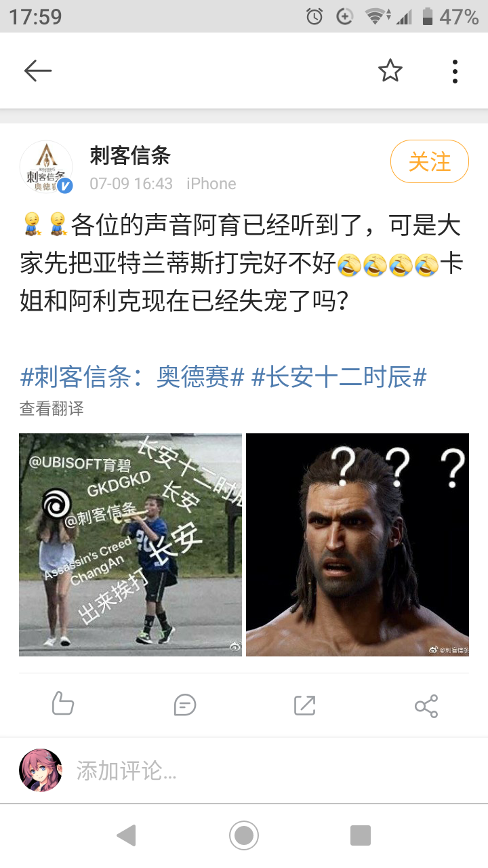Tap the 添加评论 comment field
Viewport: 488px width, 868px height.
tap(271, 770)
